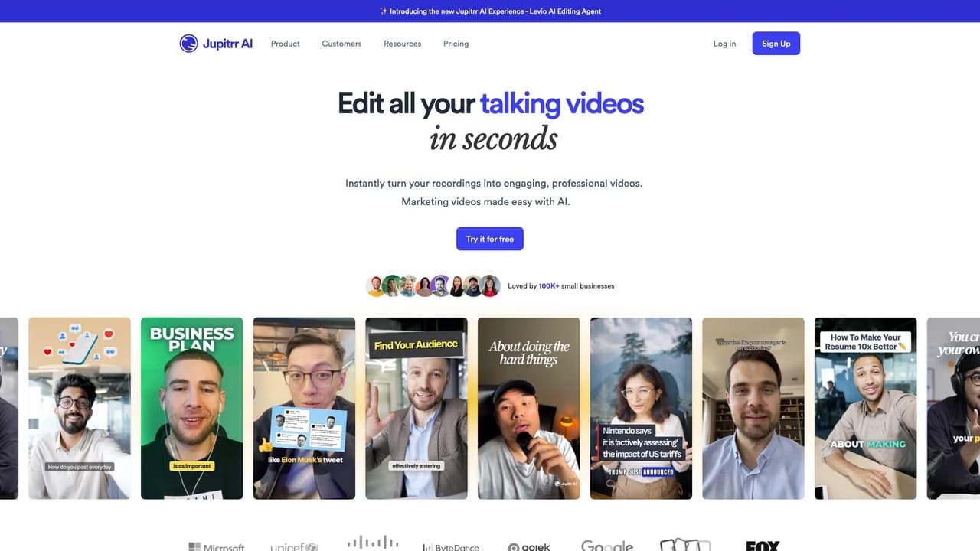Click the 'How do you post everyday' video thumbnail

point(80,409)
